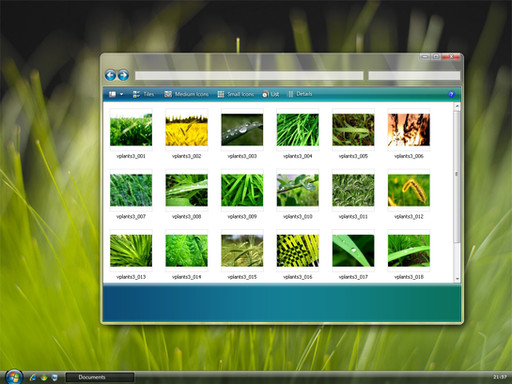Click the scrollbar down arrow
The width and height of the screenshot is (512, 384).
pyautogui.click(x=457, y=279)
